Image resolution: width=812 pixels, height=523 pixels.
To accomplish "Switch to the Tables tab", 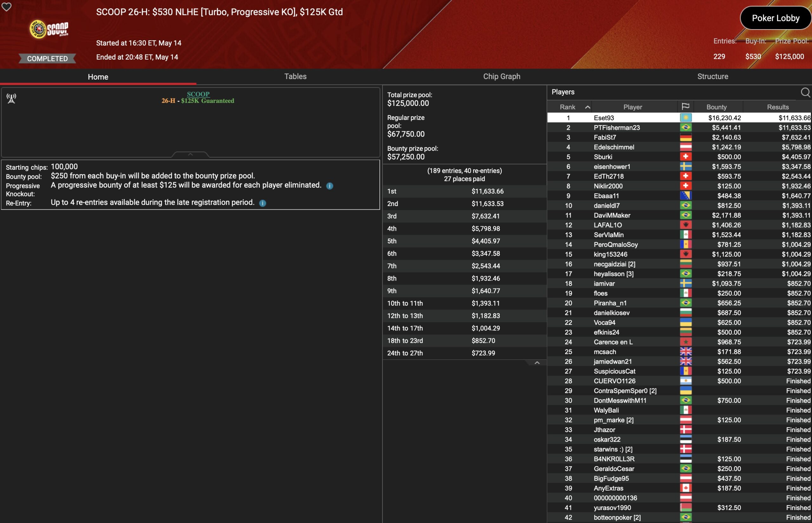I will click(295, 76).
